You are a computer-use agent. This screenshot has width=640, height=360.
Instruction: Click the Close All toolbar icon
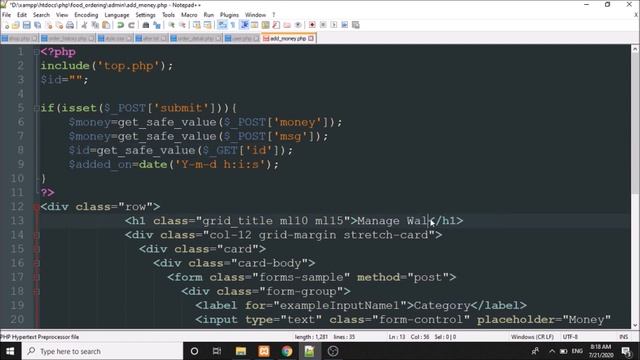(x=60, y=25)
